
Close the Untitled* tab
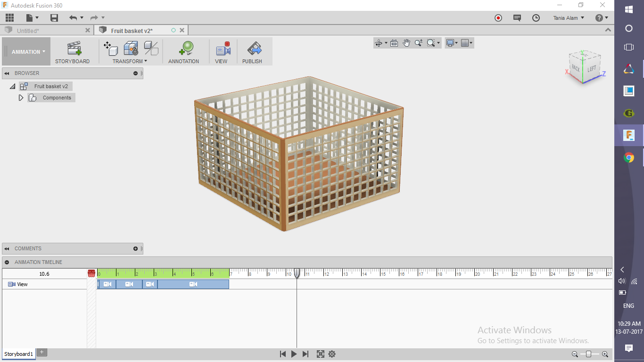[87, 30]
